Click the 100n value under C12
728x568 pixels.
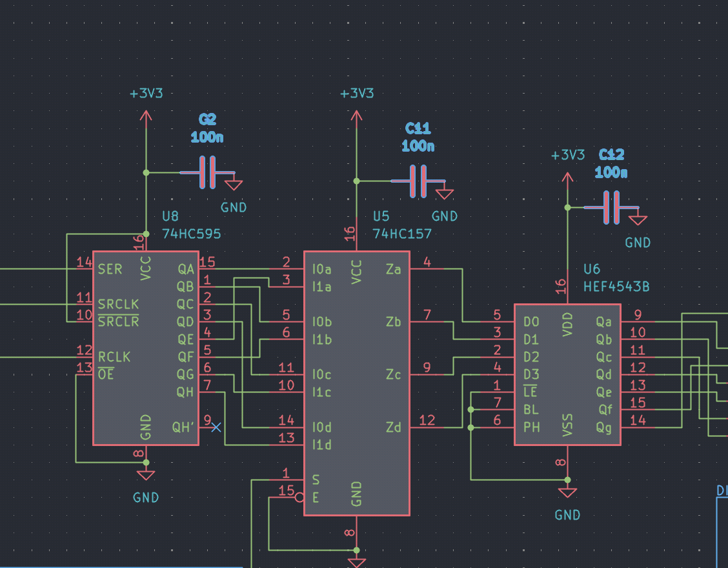point(611,172)
